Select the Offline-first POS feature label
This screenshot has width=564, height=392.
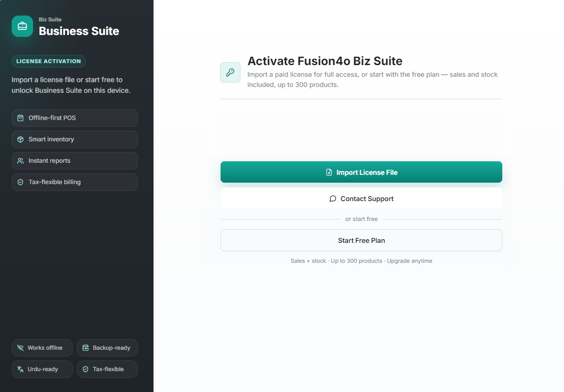[x=52, y=118]
